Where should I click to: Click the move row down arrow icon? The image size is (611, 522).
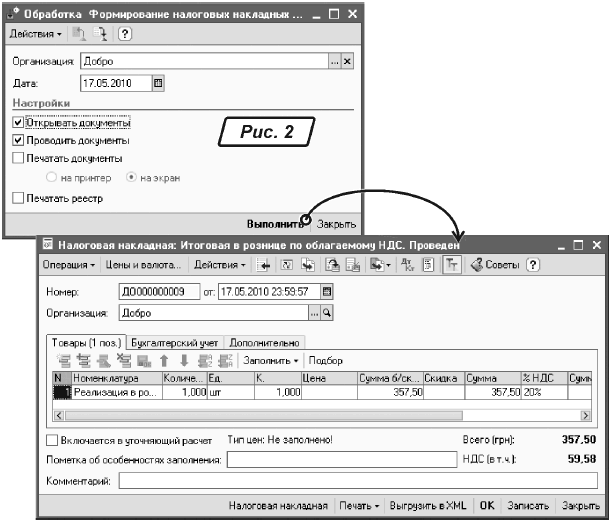point(184,360)
